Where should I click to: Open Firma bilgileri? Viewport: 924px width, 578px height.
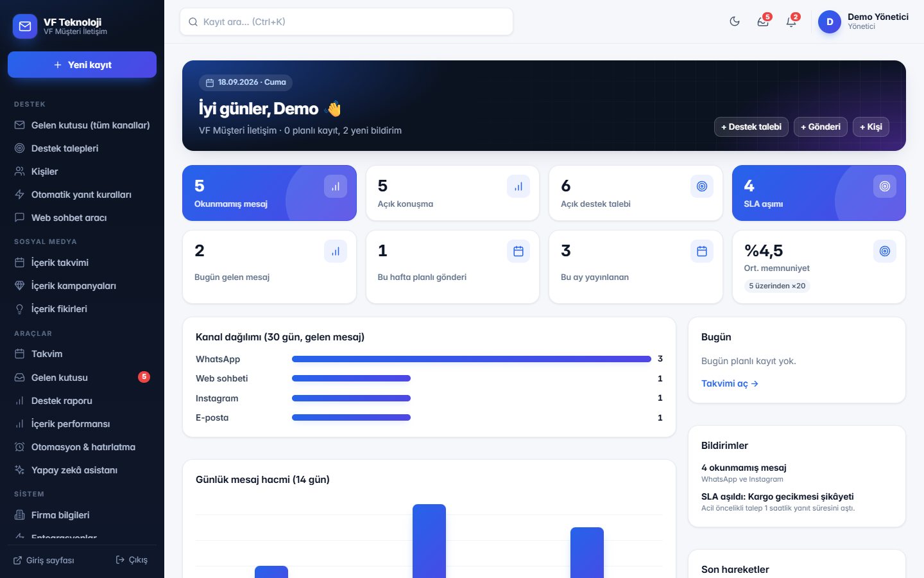coord(82,515)
